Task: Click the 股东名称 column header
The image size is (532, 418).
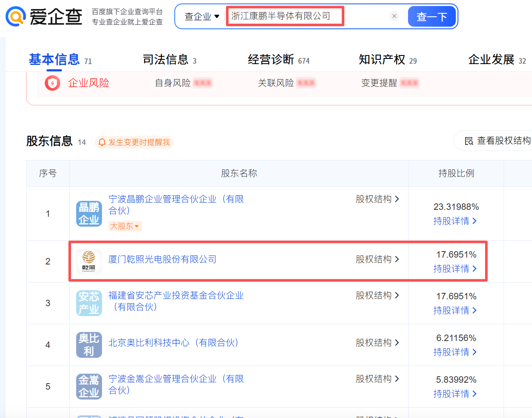Action: (x=239, y=173)
